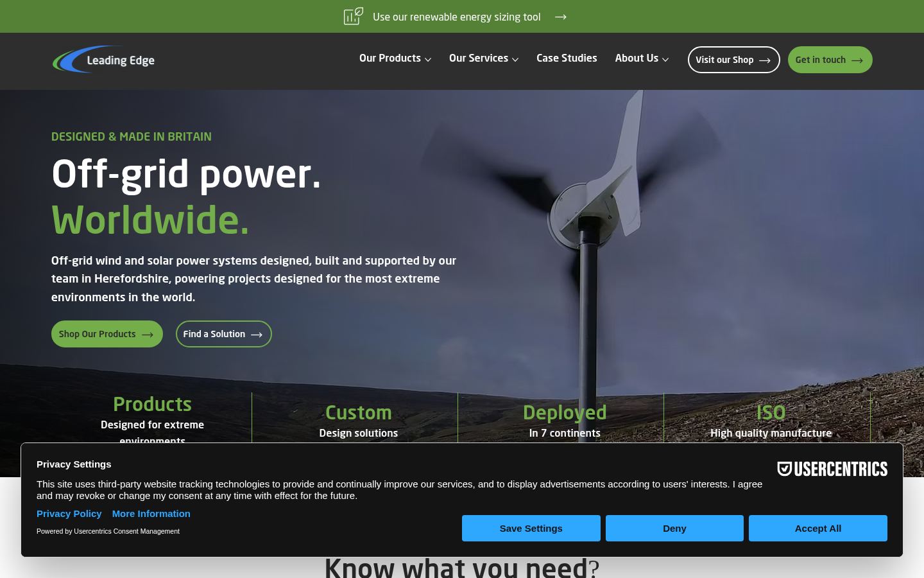Click the 'DESIGNED & MADE IN BRITAIN' tagline
The height and width of the screenshot is (578, 924).
[x=132, y=137]
